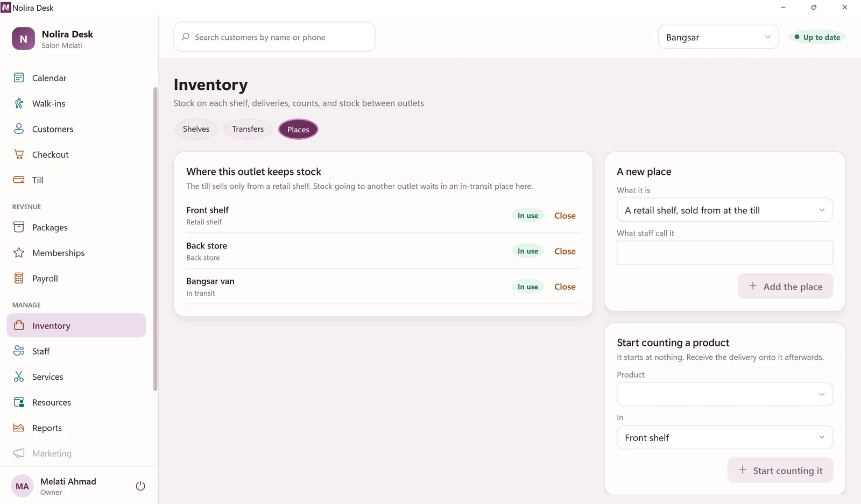Open the Product dropdown
Viewport: 861px width, 504px height.
[x=725, y=394]
